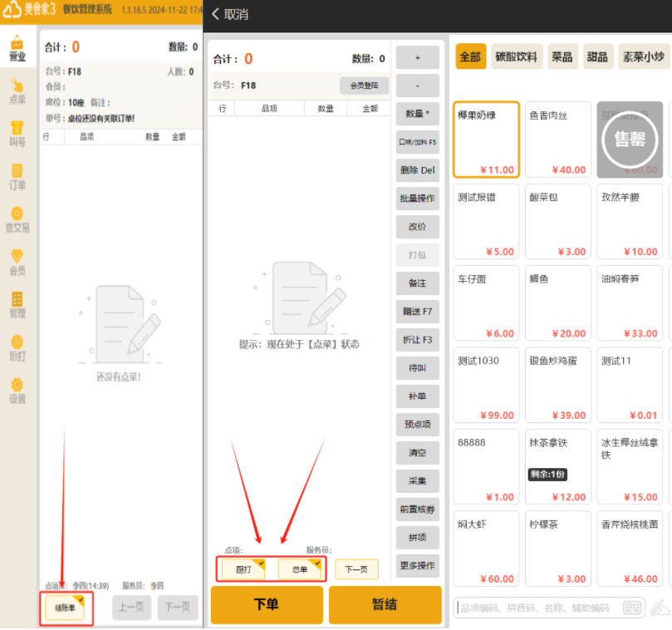Select the 菜品 category tab
This screenshot has height=630, width=672.
click(x=562, y=57)
